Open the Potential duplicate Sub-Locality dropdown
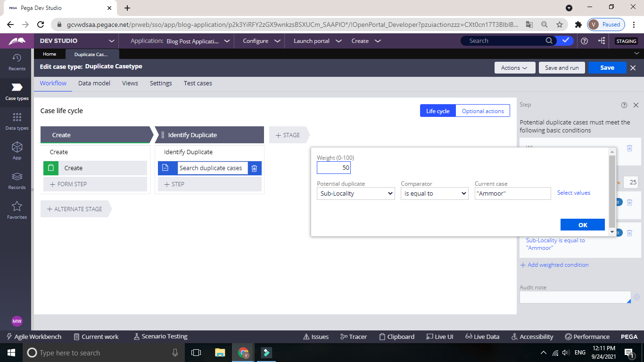 [x=356, y=193]
